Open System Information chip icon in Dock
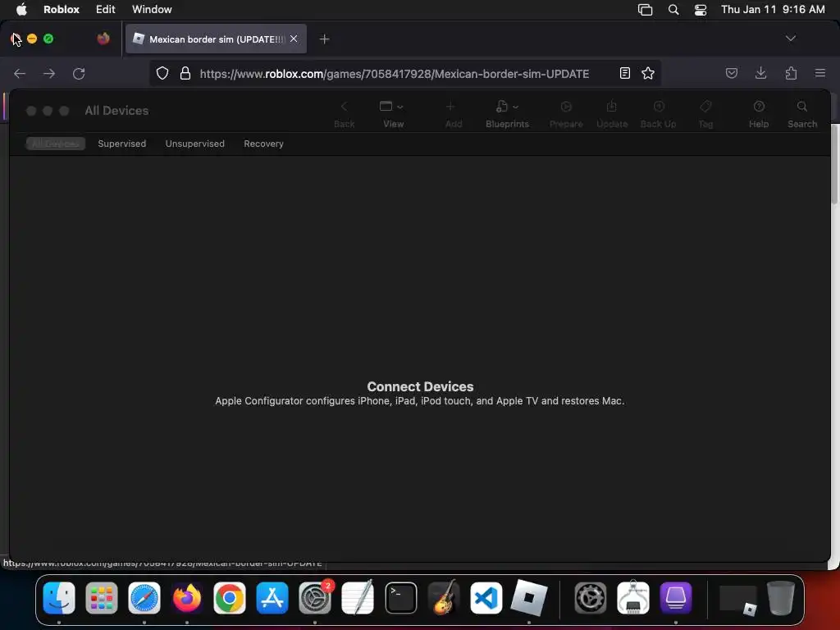 click(632, 598)
